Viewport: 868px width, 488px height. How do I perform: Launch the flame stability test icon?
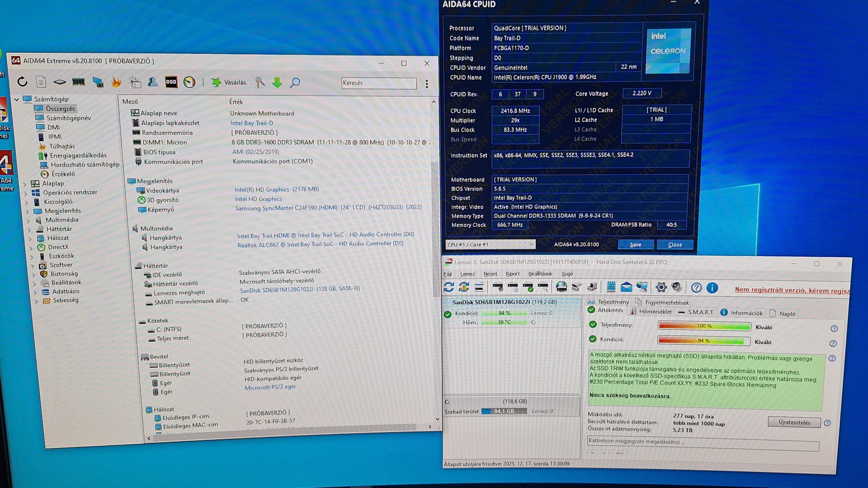click(x=116, y=82)
